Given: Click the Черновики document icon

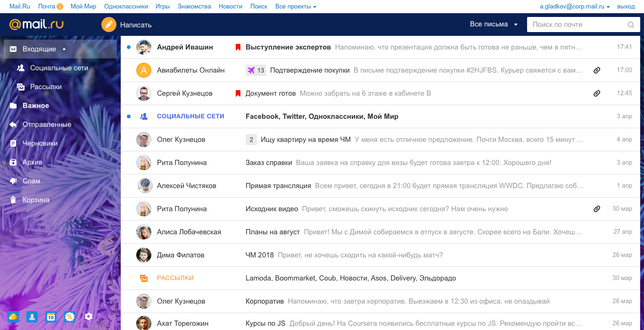Looking at the screenshot, I should point(13,143).
